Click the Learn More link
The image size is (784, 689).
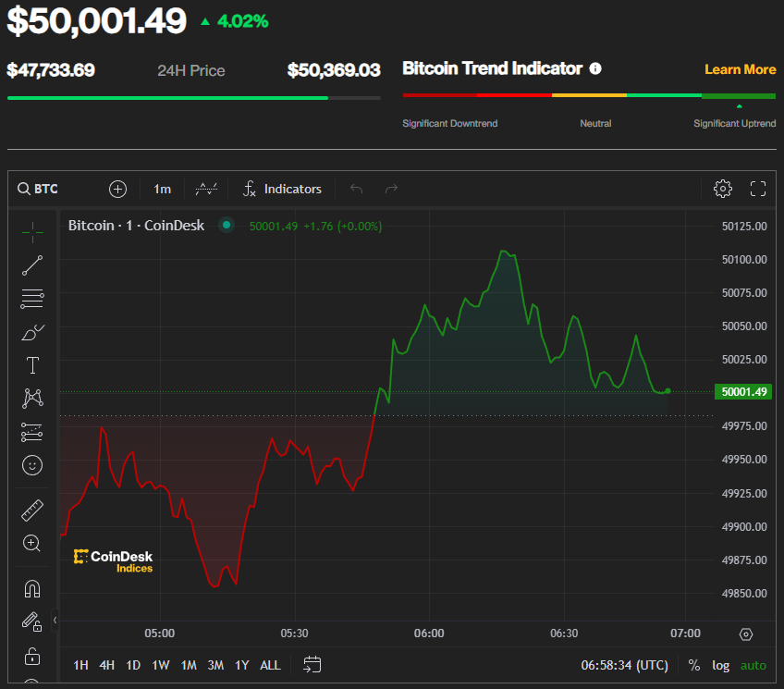tap(740, 68)
